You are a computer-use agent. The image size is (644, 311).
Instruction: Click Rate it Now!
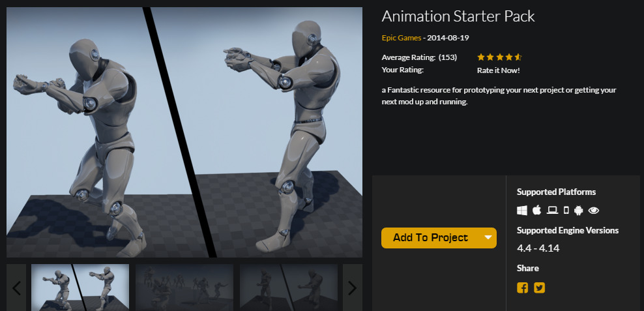tap(498, 70)
